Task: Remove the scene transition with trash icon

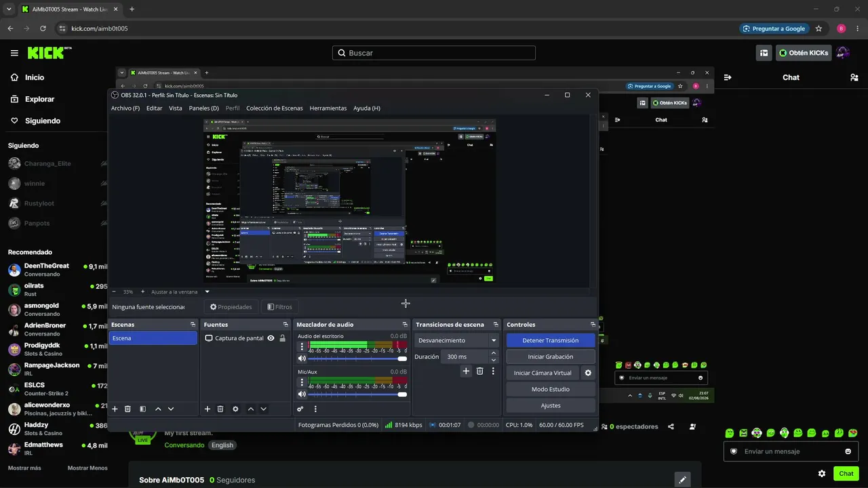Action: click(x=479, y=371)
